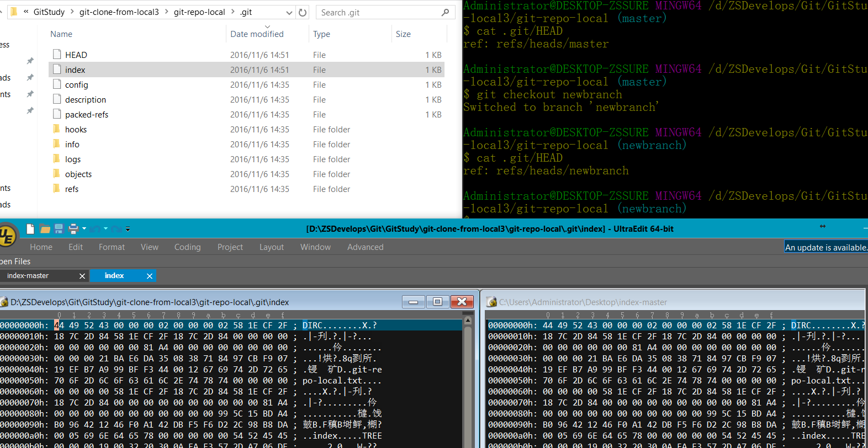Close the index file tab
Viewport: 868px width, 448px height.
coord(150,276)
